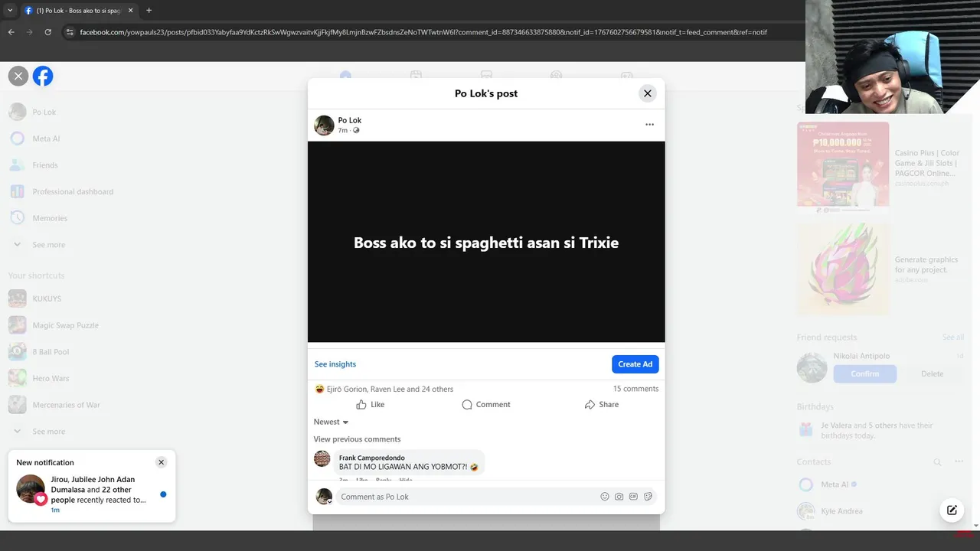Open the Meta AI contact
Image resolution: width=980 pixels, height=551 pixels.
click(838, 484)
